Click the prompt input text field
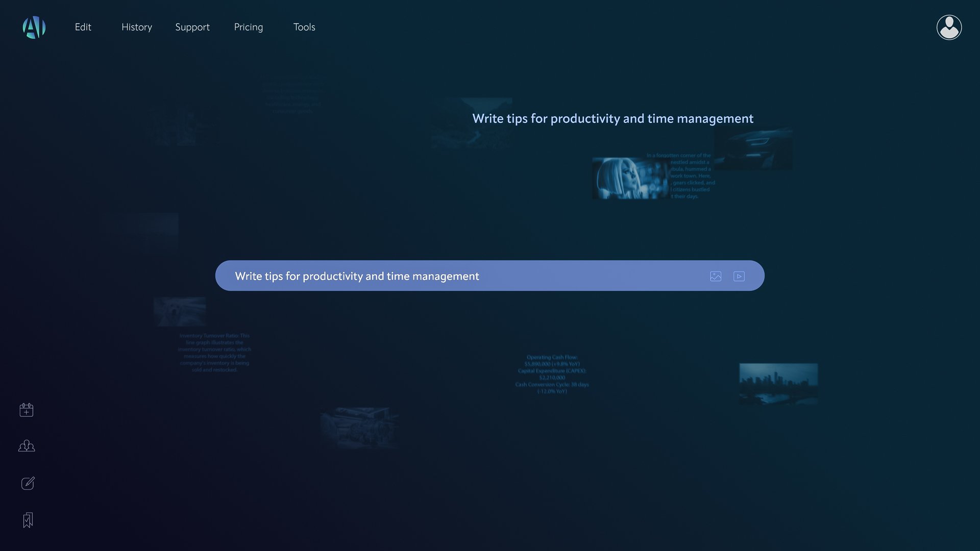Image resolution: width=980 pixels, height=551 pixels. click(x=459, y=276)
